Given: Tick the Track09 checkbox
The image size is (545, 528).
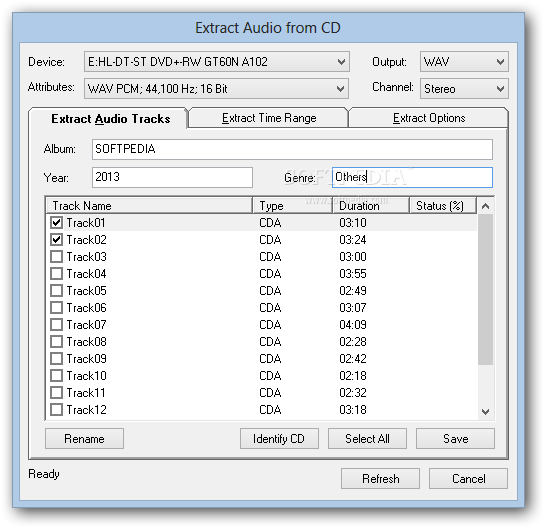Looking at the screenshot, I should 56,359.
